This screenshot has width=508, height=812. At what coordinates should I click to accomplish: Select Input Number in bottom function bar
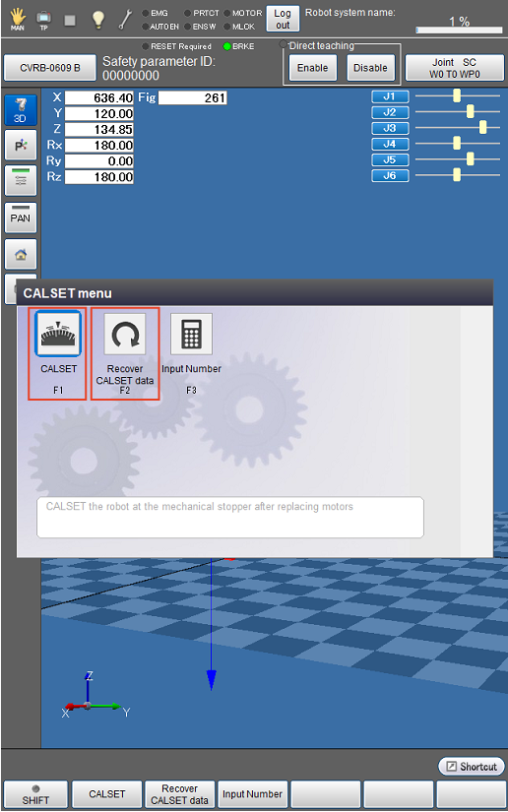[252, 794]
